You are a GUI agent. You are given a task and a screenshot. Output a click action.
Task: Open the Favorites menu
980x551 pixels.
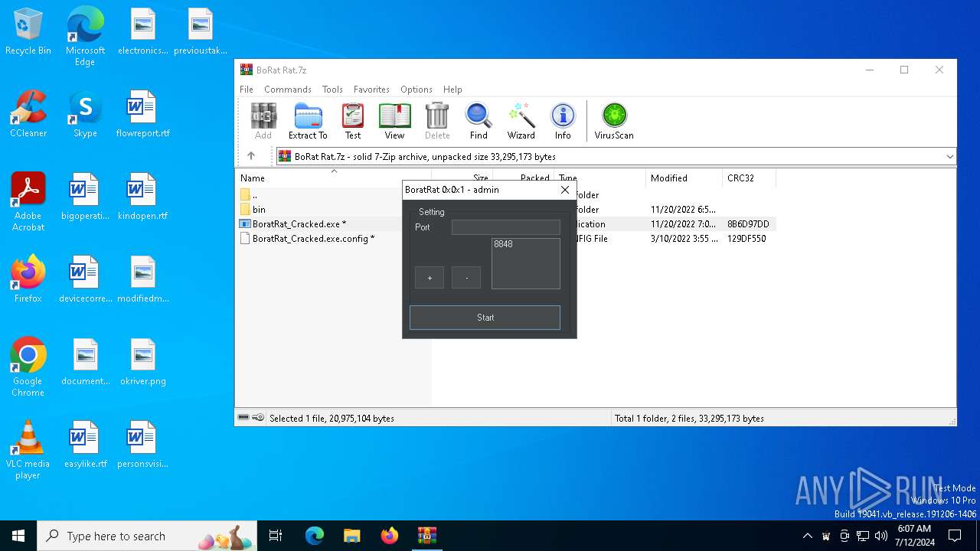click(x=371, y=90)
